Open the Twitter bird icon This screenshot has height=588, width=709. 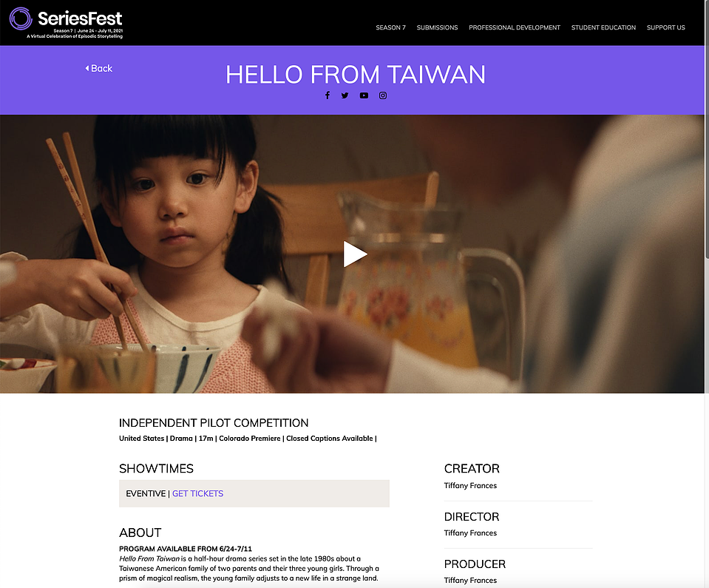345,95
